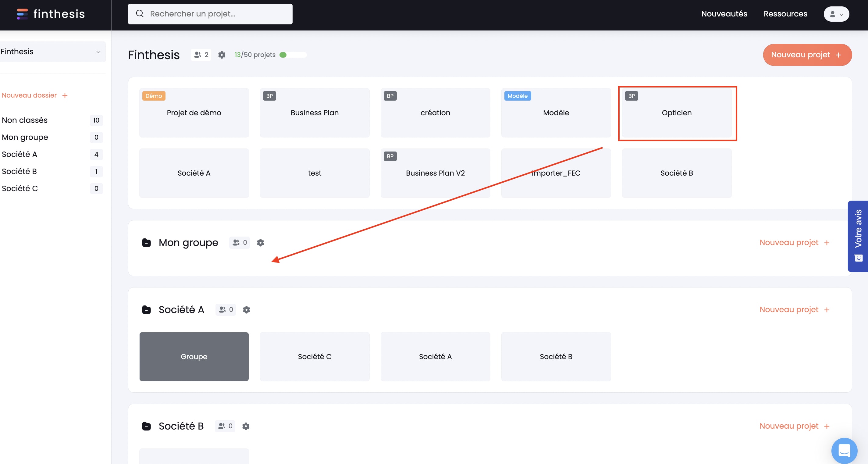Viewport: 868px width, 464px height.
Task: Click Société B folder members badge
Action: pyautogui.click(x=225, y=426)
